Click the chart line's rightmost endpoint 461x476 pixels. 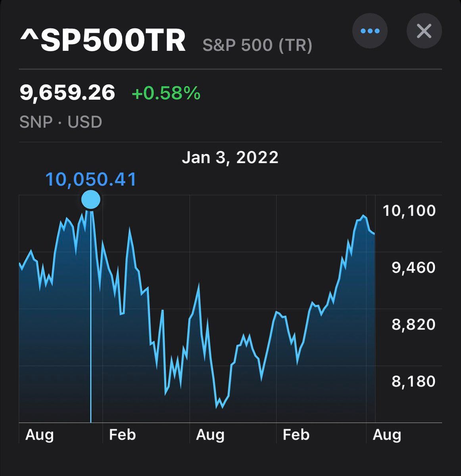coord(374,234)
